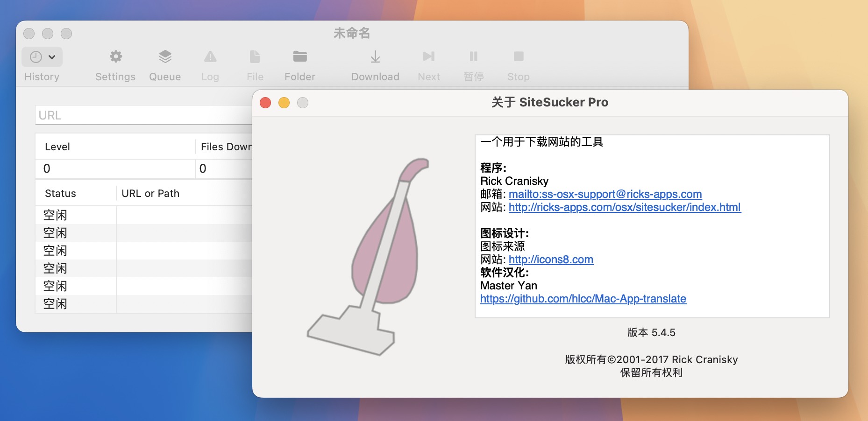Open the ricks-apps.com sitesucker website link
868x421 pixels.
click(x=625, y=207)
